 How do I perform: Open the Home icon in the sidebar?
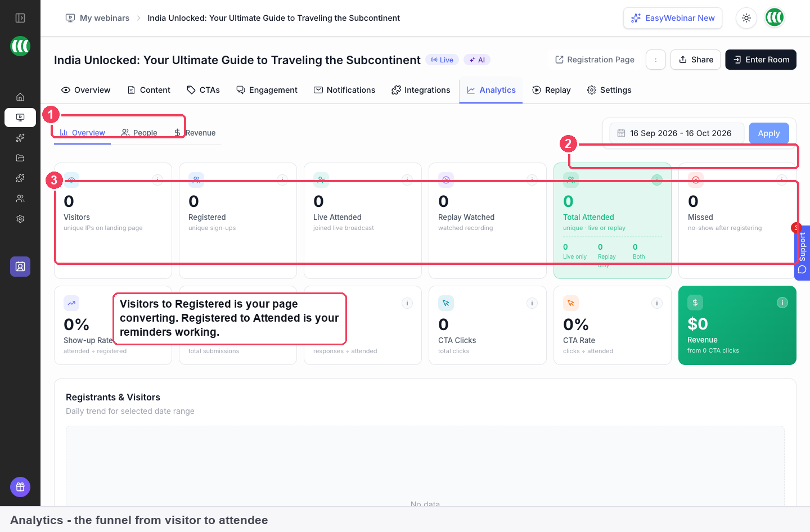(20, 97)
